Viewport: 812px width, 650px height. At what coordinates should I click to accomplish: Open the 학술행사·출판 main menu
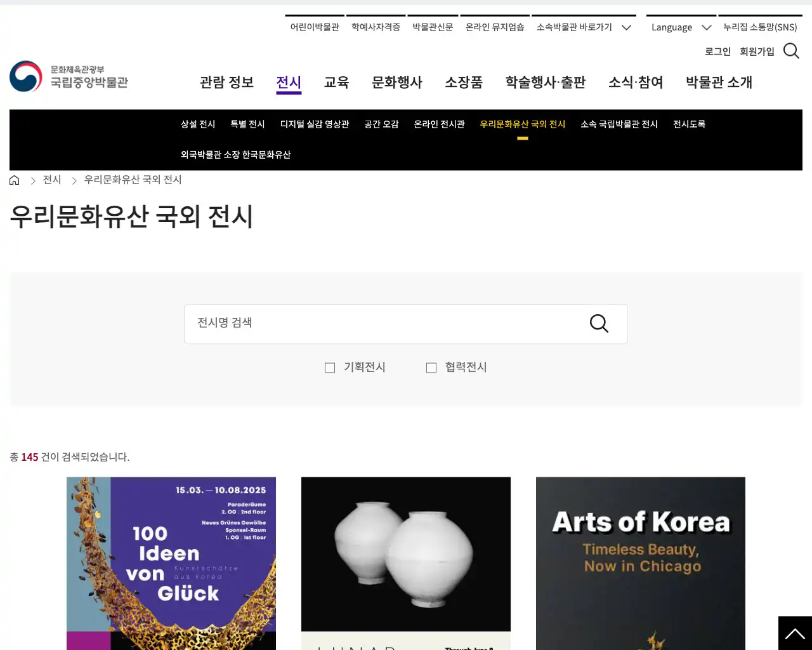click(x=546, y=83)
